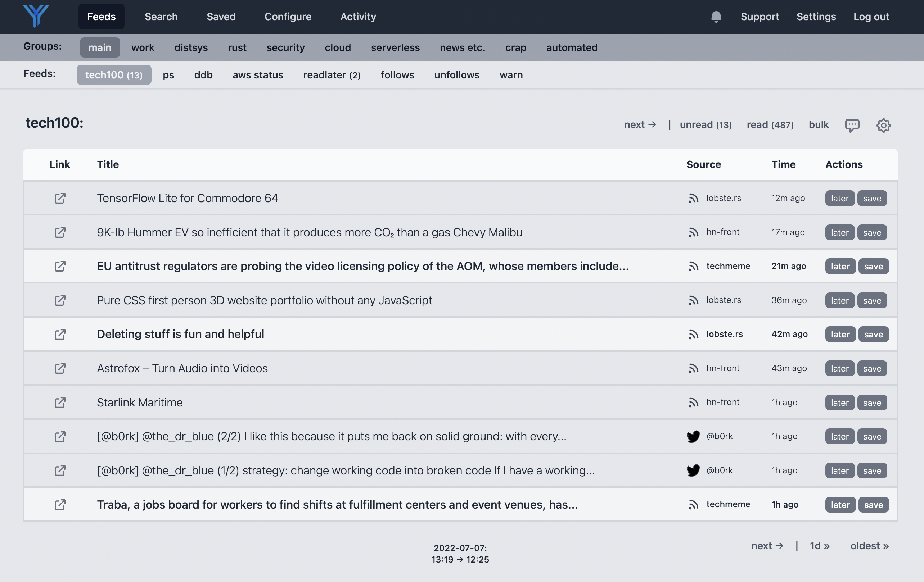This screenshot has height=582, width=924.
Task: Open the Activity nav tab
Action: (358, 17)
